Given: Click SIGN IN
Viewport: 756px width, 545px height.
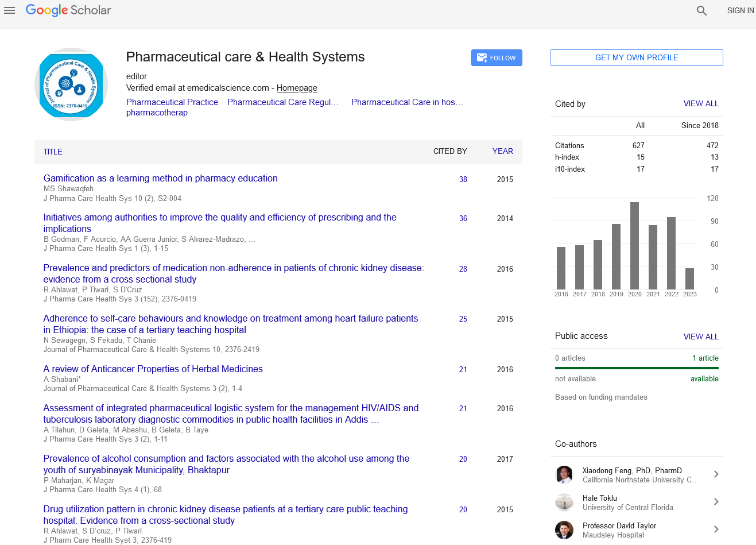Looking at the screenshot, I should [741, 10].
